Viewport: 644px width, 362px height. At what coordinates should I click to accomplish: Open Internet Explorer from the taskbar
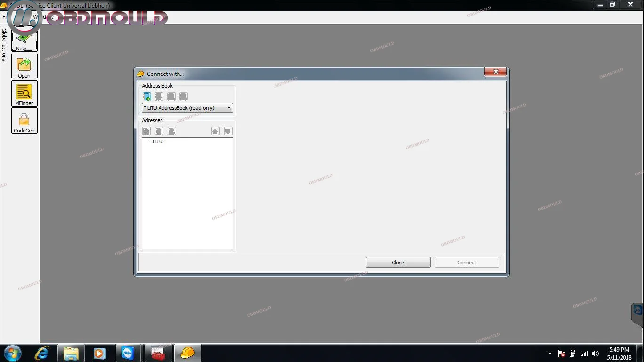coord(42,353)
